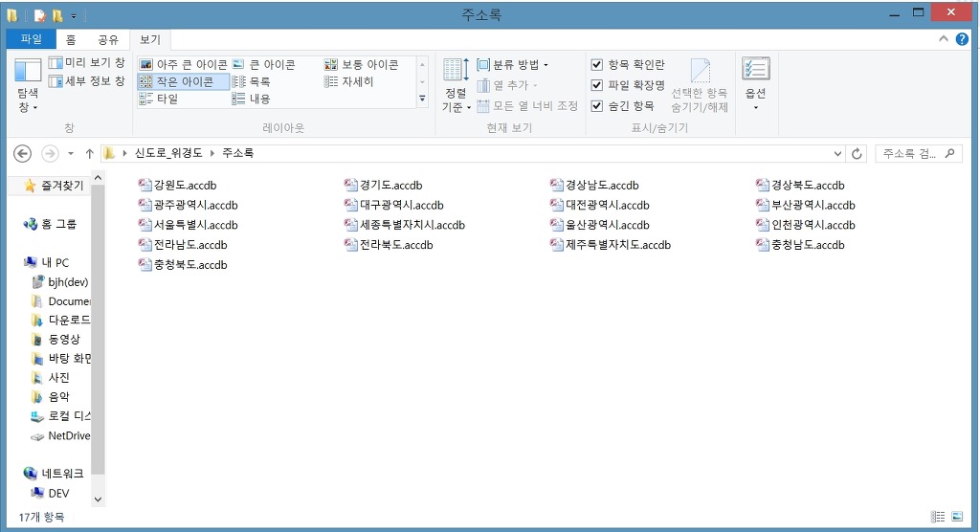Image resolution: width=980 pixels, height=532 pixels.
Task: Select 전라북도.accdb file
Action: [x=389, y=245]
